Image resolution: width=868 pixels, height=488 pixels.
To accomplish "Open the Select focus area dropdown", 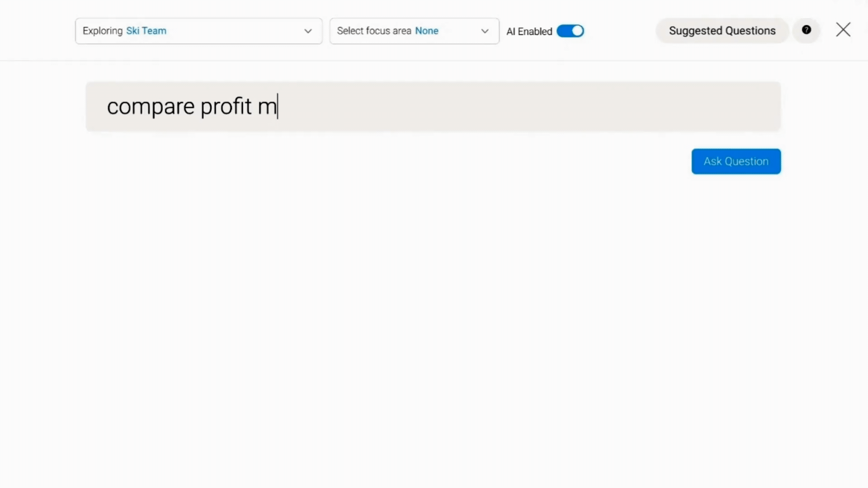I will [x=415, y=31].
